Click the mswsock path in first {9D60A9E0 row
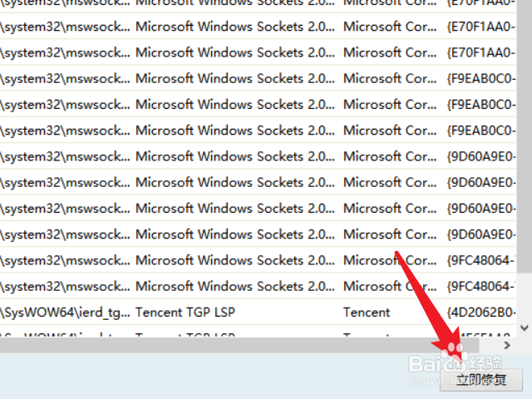This screenshot has width=532, height=399. click(x=65, y=156)
